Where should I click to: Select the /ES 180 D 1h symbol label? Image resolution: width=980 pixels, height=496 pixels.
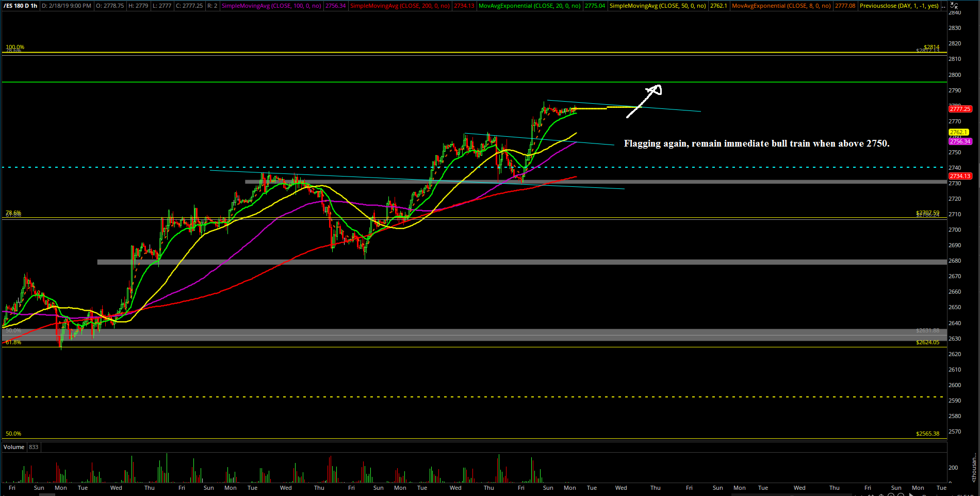click(x=21, y=6)
